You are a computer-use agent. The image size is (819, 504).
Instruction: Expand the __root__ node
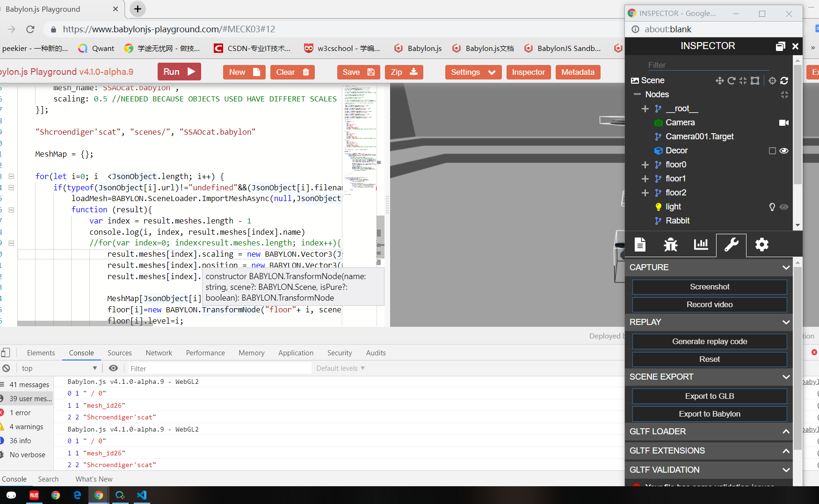tap(645, 108)
